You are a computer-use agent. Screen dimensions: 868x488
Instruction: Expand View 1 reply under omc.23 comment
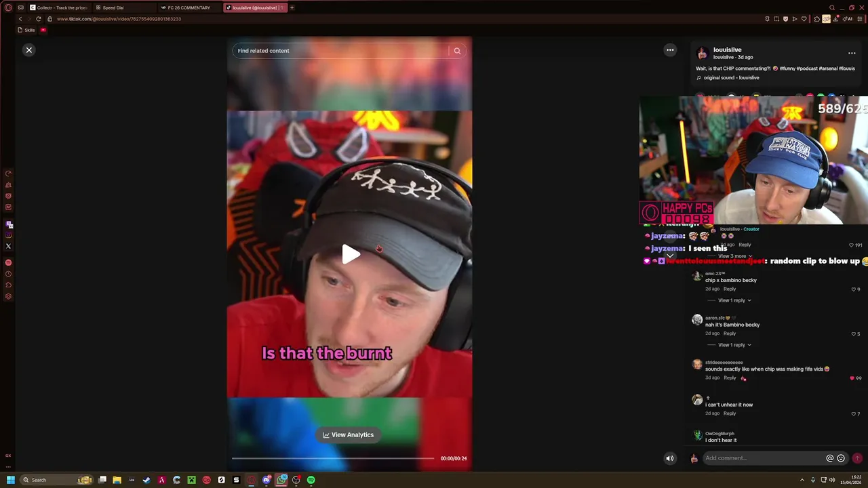(x=735, y=300)
